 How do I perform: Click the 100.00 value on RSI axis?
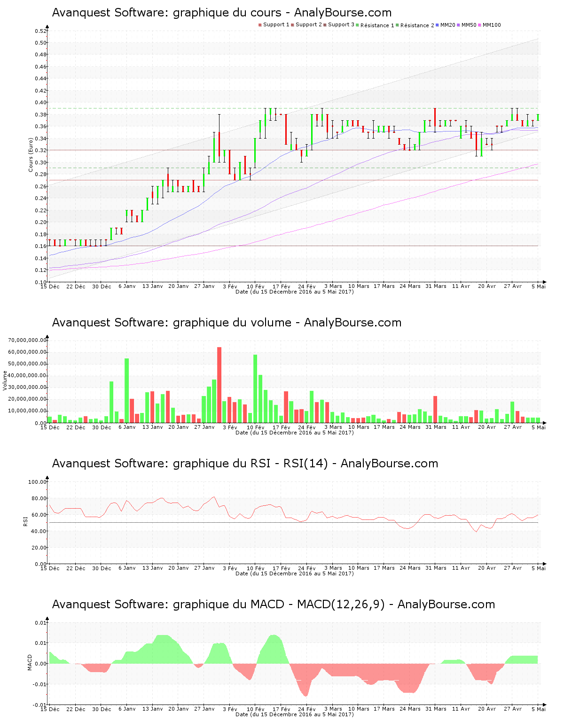38,482
